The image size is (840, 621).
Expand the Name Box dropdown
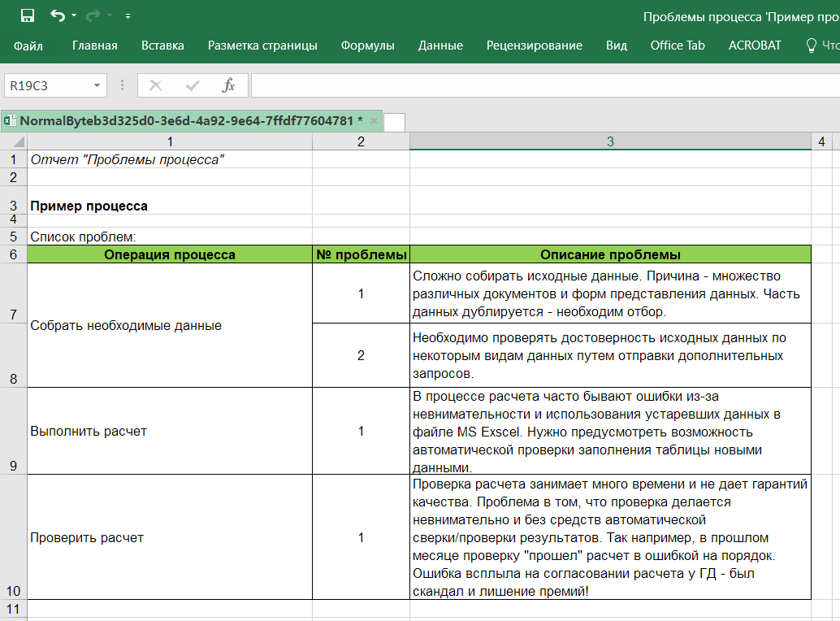coord(97,85)
